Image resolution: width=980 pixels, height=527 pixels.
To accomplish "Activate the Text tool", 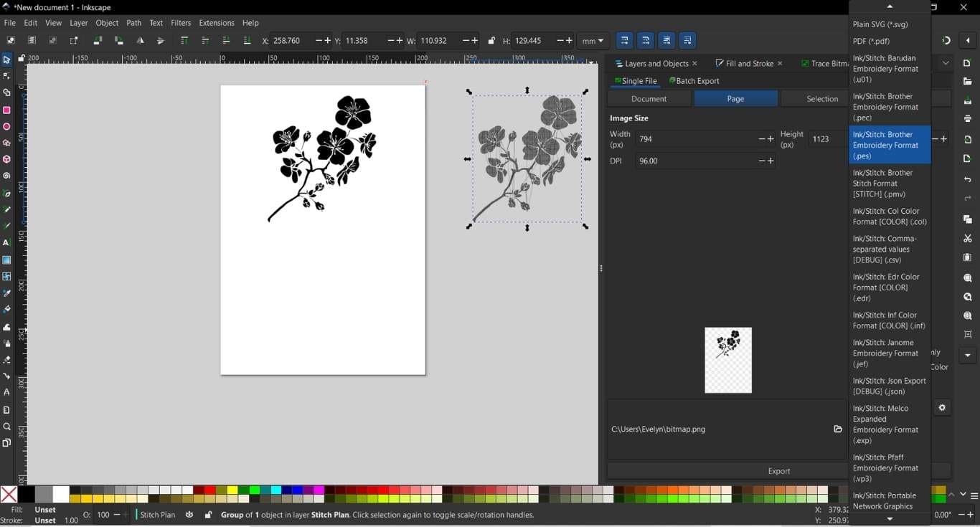I will pyautogui.click(x=6, y=243).
